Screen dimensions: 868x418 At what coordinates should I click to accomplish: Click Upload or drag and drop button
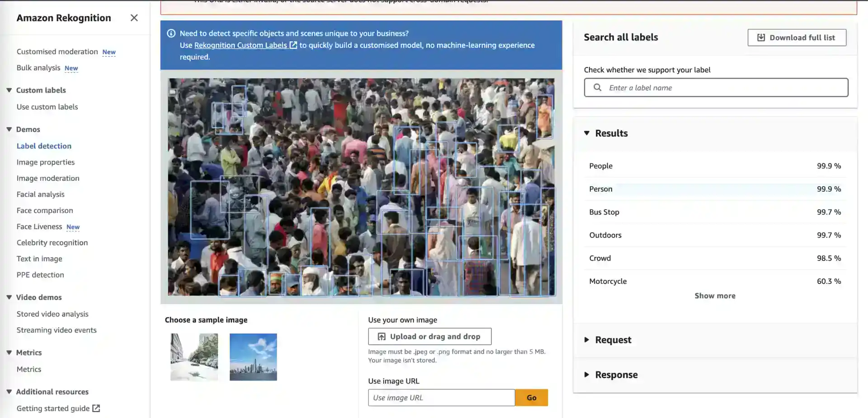tap(429, 337)
